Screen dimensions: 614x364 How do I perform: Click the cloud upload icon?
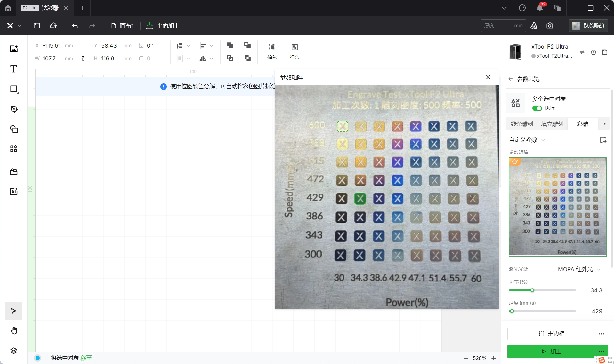click(x=53, y=26)
